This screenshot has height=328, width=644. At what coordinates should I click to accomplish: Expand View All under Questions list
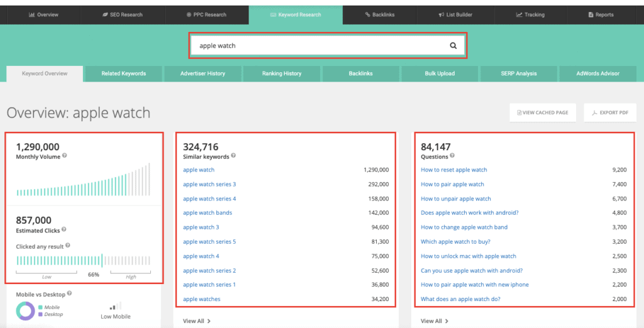[x=434, y=321]
